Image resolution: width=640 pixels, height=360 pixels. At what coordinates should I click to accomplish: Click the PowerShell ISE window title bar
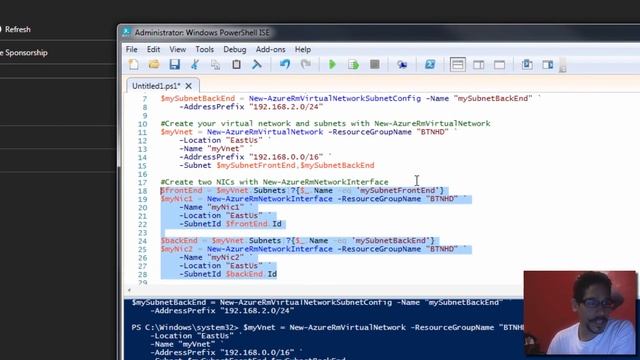tap(380, 32)
